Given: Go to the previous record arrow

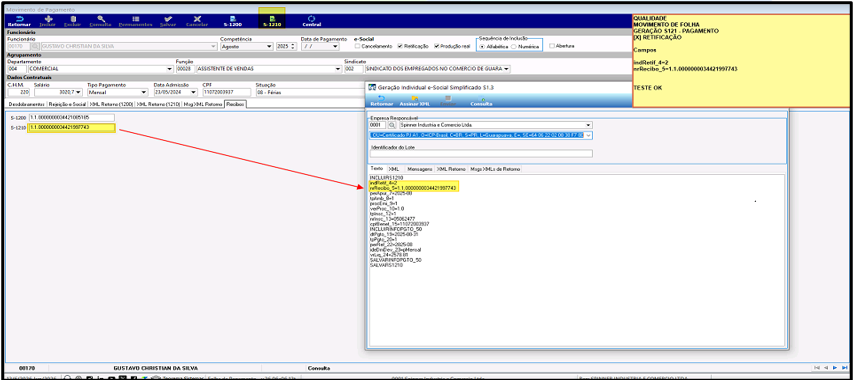Looking at the screenshot, I should click(x=826, y=368).
